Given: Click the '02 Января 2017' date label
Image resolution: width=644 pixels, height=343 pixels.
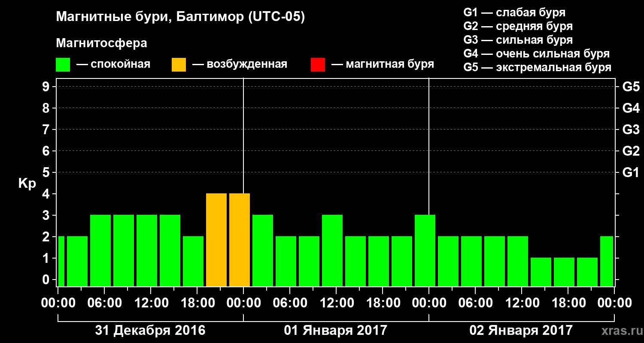Looking at the screenshot, I should [521, 331].
